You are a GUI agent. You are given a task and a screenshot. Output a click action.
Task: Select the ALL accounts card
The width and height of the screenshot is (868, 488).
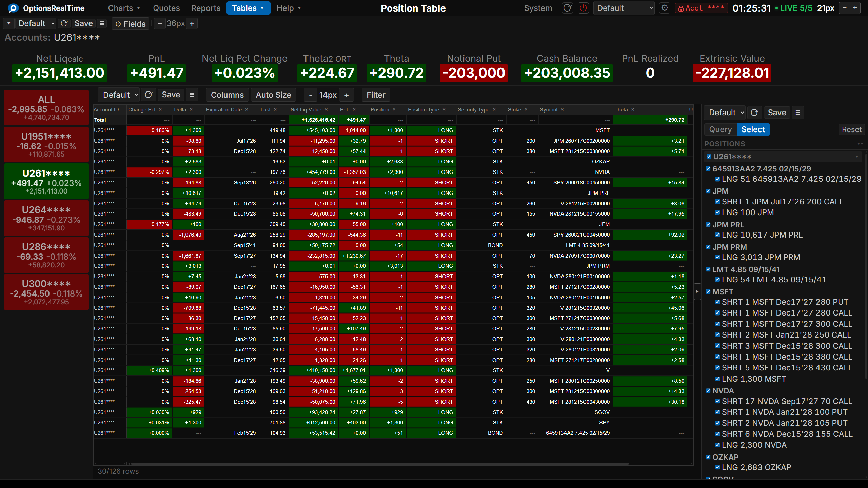46,108
